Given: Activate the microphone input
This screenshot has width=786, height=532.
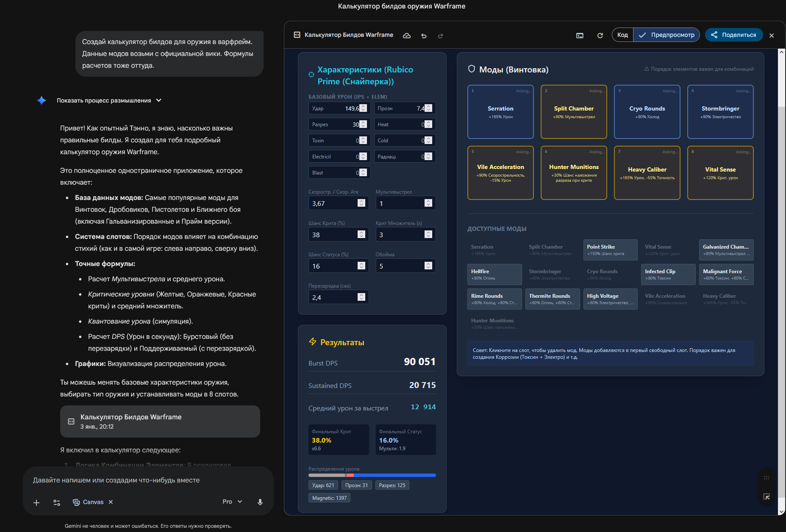Looking at the screenshot, I should coord(260,502).
